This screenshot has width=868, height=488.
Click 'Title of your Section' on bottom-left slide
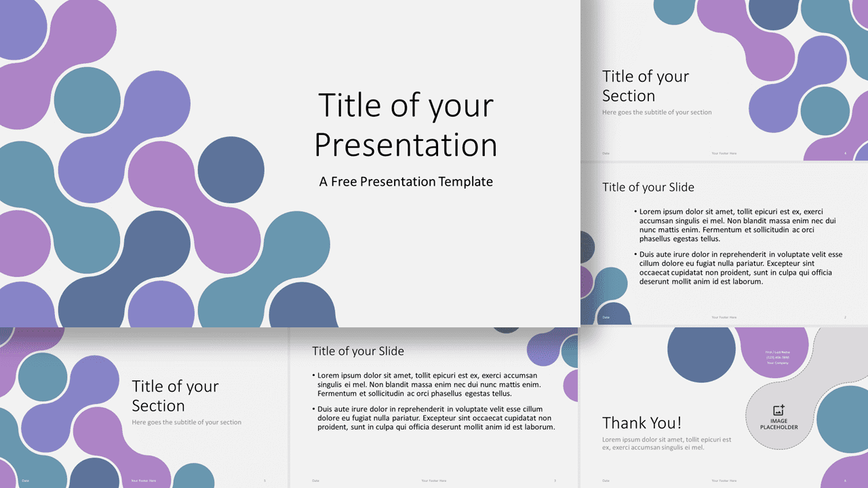pos(175,396)
